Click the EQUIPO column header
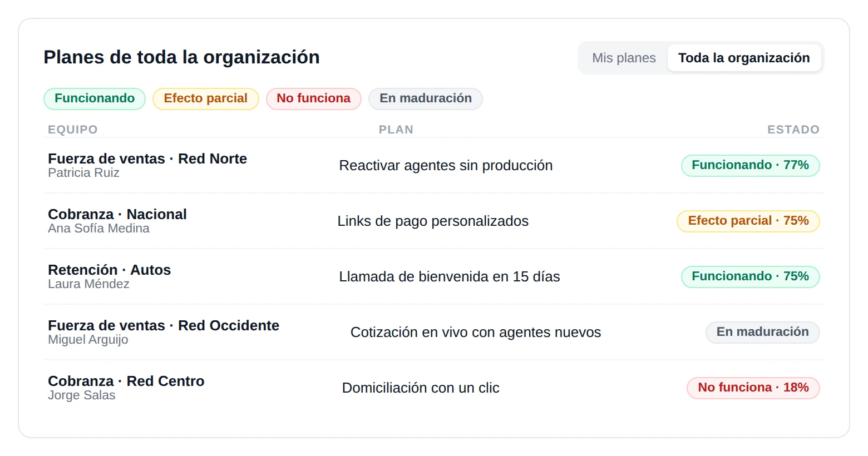This screenshot has width=868, height=456. click(73, 130)
